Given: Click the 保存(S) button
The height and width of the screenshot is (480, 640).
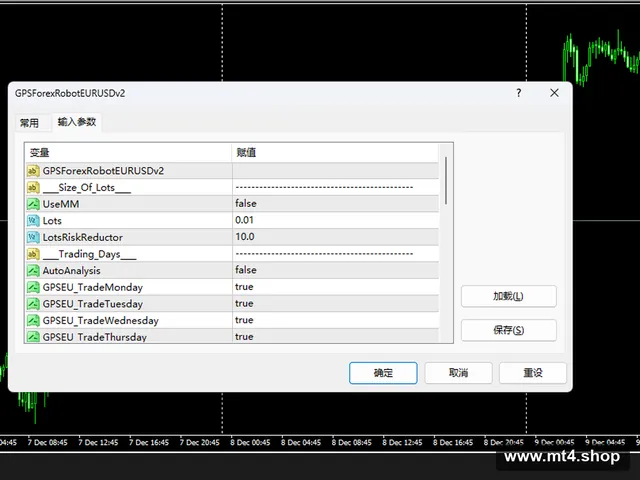Looking at the screenshot, I should [x=509, y=330].
